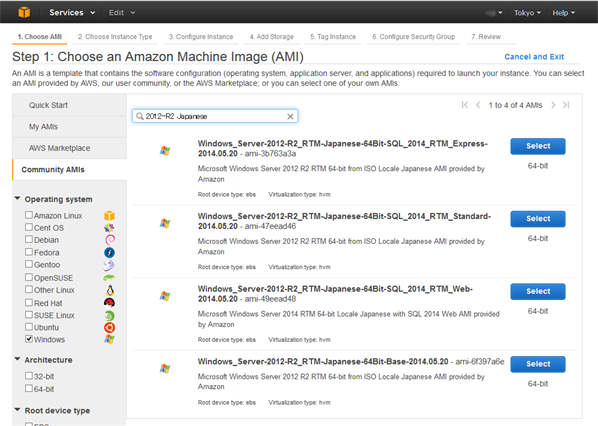
Task: Go to step 4 Add Storage
Action: tap(272, 37)
